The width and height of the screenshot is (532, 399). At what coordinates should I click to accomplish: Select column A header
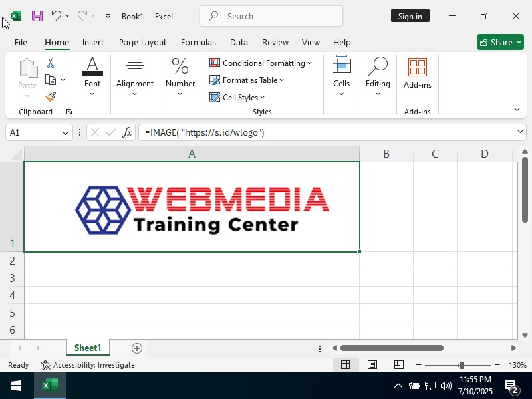pos(192,154)
